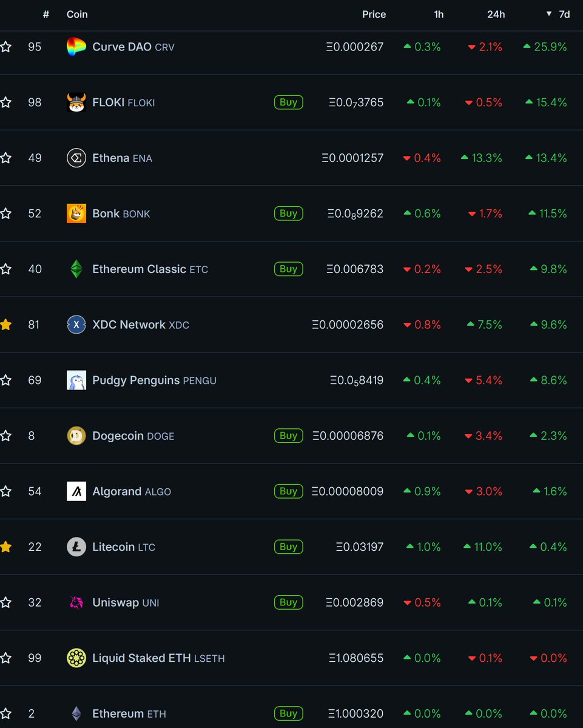Unfavorite XDC Network using its gold star
Image resolution: width=583 pixels, height=728 pixels.
(6, 325)
